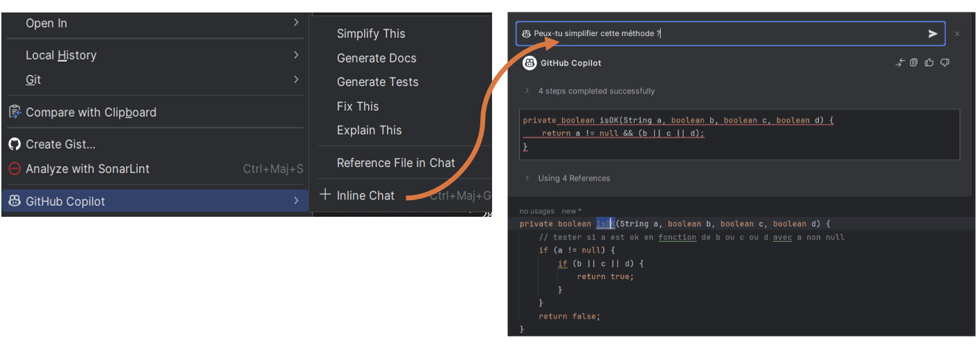The image size is (980, 356).
Task: Open the Git submenu arrow
Action: (296, 80)
